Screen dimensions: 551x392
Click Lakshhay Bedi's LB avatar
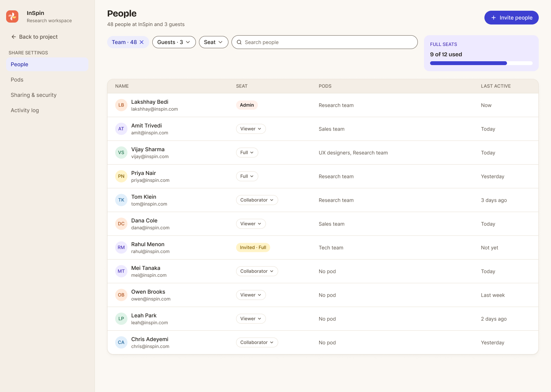click(x=121, y=105)
